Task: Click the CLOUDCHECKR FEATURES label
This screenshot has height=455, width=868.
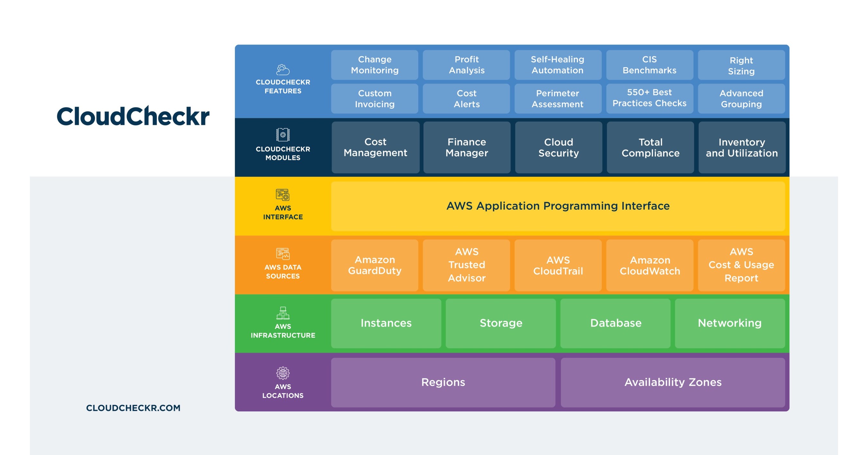Action: click(283, 87)
